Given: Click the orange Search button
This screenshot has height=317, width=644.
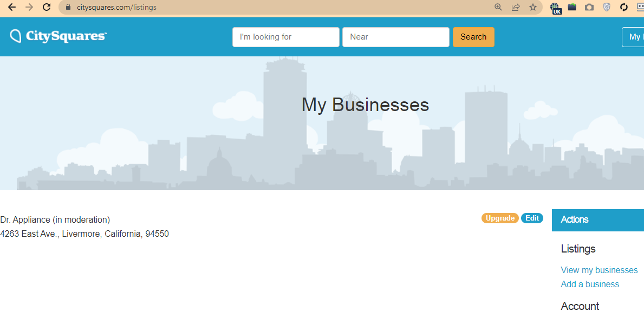Looking at the screenshot, I should pyautogui.click(x=473, y=37).
